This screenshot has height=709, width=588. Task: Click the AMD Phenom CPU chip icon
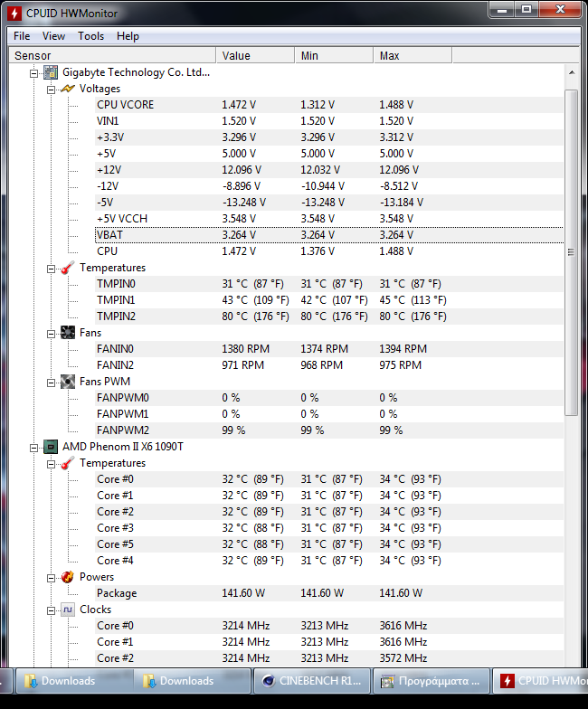(51, 447)
